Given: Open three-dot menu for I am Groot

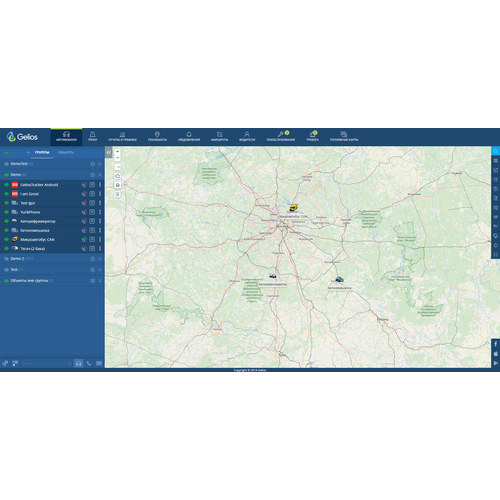Looking at the screenshot, I should click(100, 194).
